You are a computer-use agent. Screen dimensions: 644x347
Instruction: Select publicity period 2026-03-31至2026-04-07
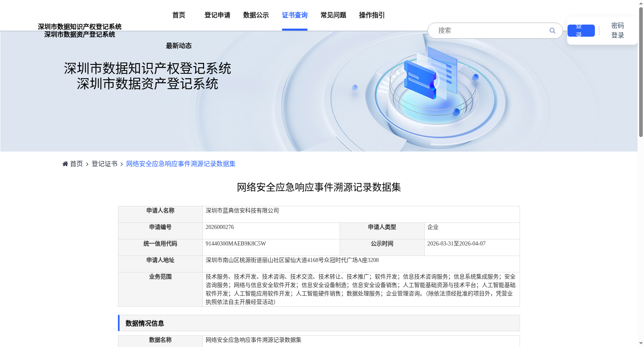(456, 244)
